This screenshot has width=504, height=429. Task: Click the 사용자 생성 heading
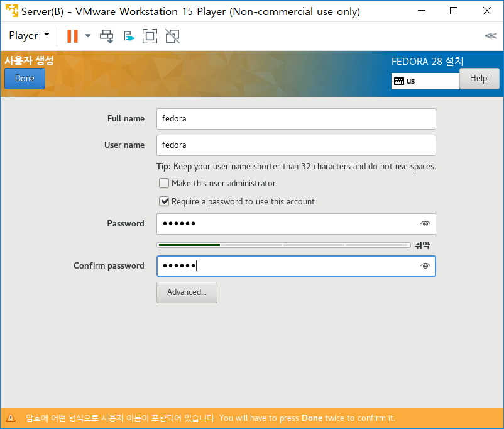pos(29,60)
